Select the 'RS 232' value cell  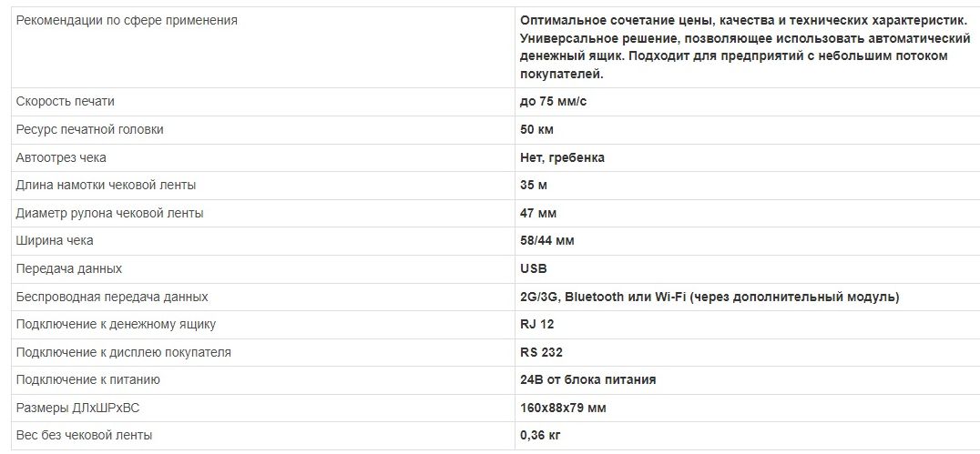541,353
